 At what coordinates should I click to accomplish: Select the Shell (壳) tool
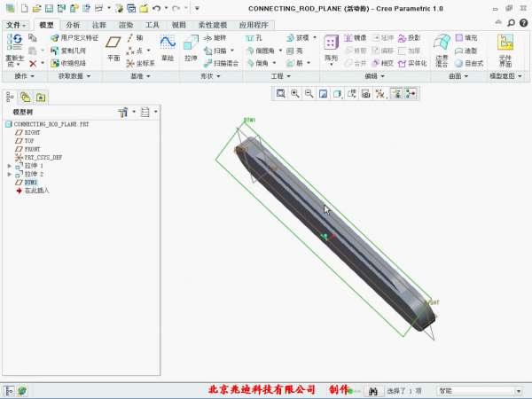[294, 51]
